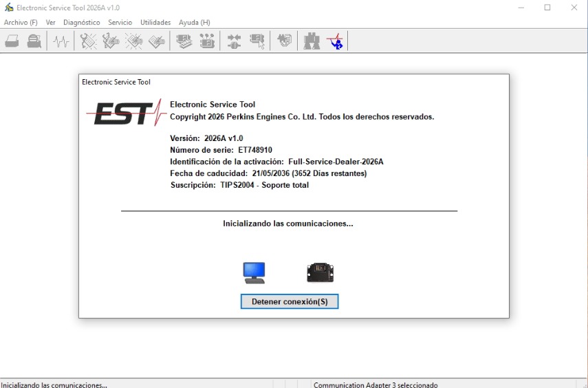Open the Ayuda (H) menu
The width and height of the screenshot is (588, 388).
click(x=194, y=23)
